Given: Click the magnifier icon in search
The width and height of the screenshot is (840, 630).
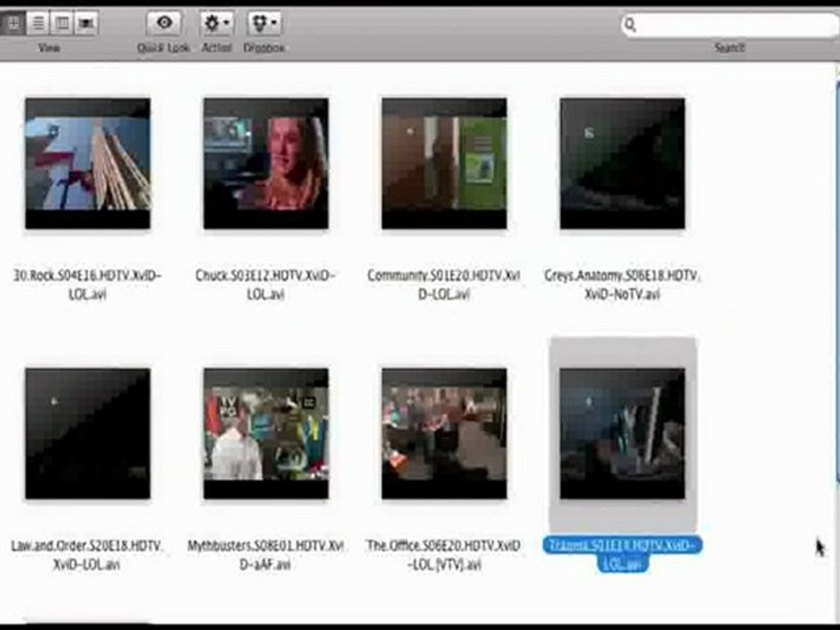Looking at the screenshot, I should point(631,24).
